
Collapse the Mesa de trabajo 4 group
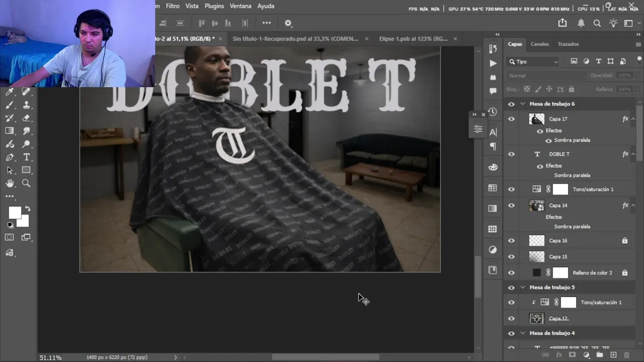(x=522, y=333)
